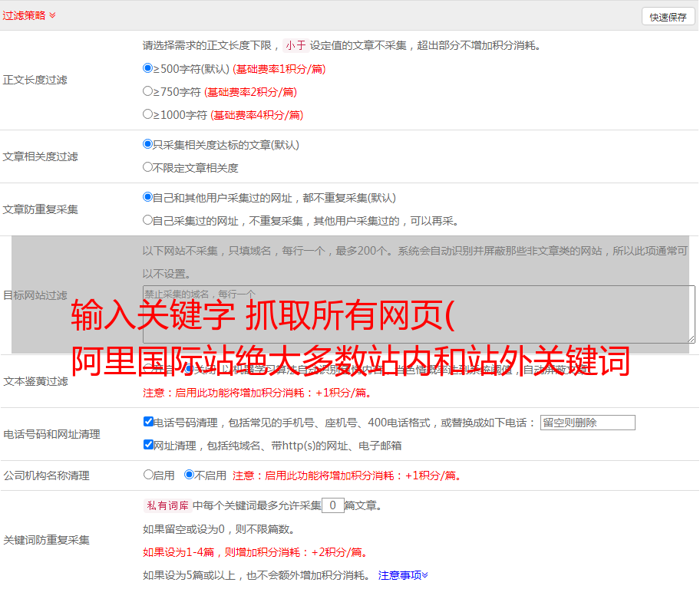The image size is (700, 589).
Task: Select the ≥500字符 default length option
Action: [x=148, y=68]
